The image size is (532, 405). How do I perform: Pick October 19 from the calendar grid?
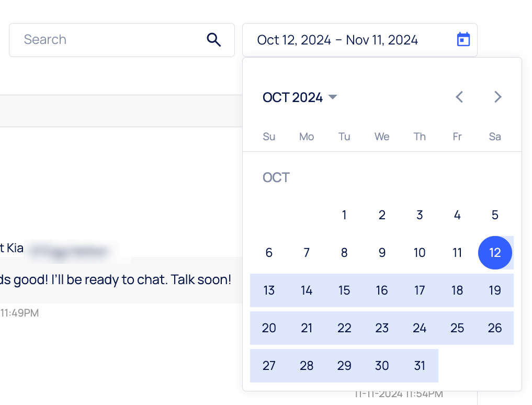click(x=495, y=290)
